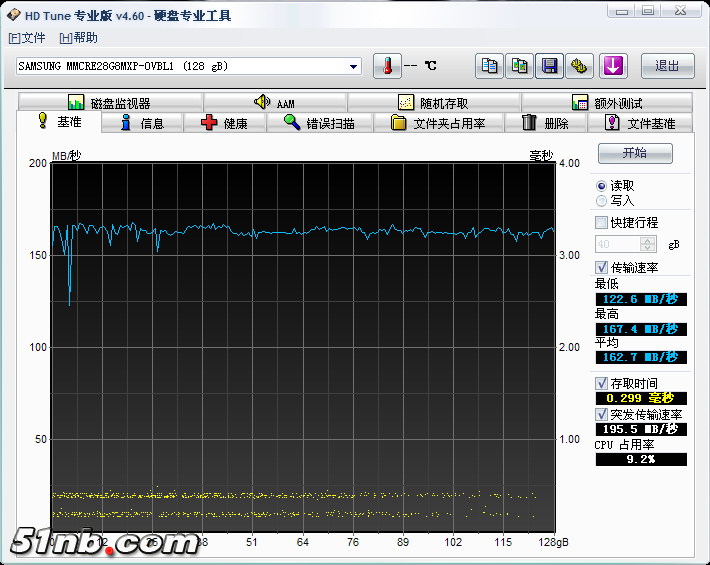
Task: Open the options gear icon
Action: point(580,66)
